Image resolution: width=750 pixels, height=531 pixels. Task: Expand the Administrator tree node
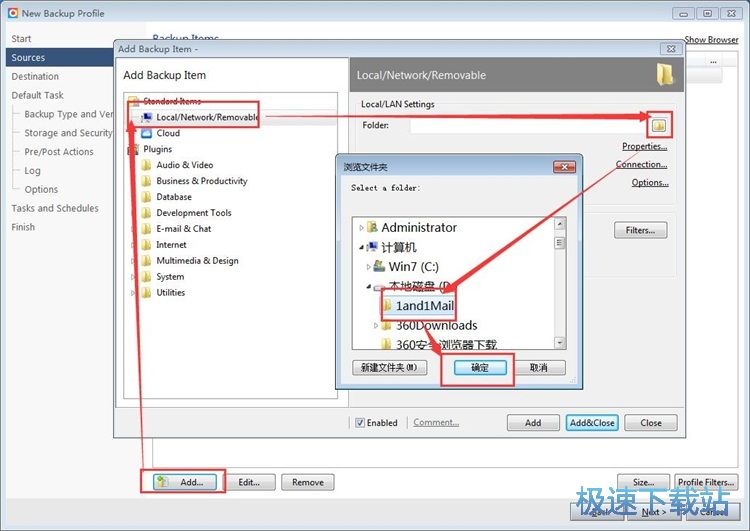pyautogui.click(x=361, y=228)
